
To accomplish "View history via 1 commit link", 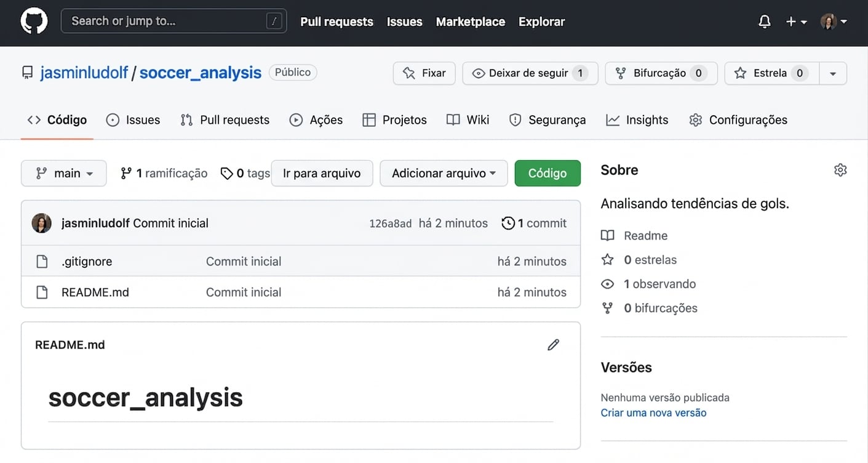I will pos(535,223).
